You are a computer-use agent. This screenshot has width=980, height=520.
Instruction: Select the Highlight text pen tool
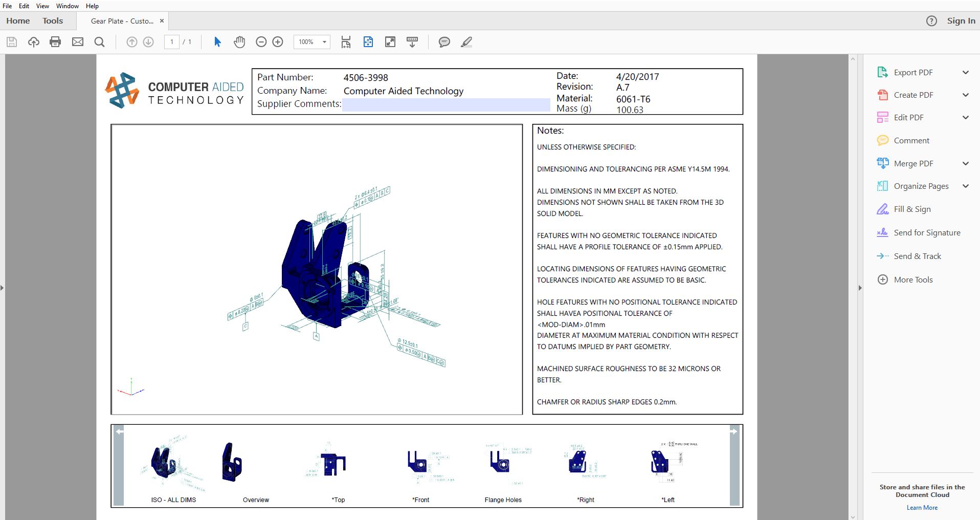pos(466,42)
